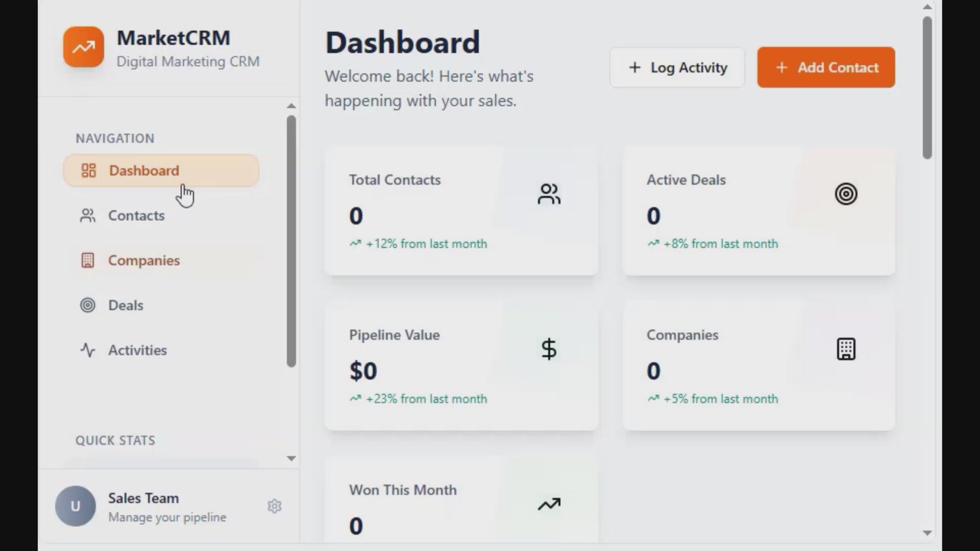
Task: Click the Active Deals target icon
Action: pos(846,194)
